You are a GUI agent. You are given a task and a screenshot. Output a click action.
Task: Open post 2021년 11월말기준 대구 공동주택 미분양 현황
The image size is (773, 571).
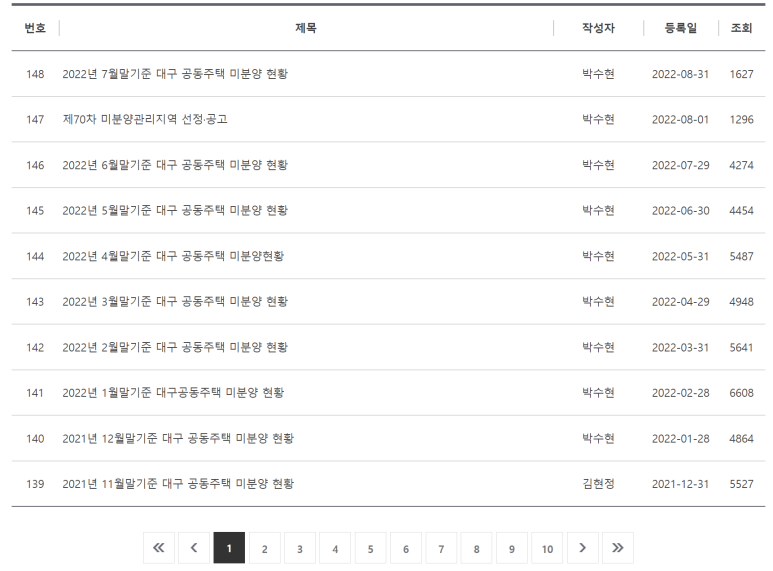point(178,484)
